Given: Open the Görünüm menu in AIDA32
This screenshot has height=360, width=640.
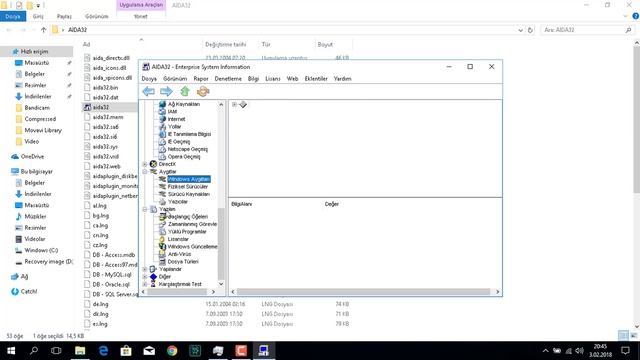Looking at the screenshot, I should 175,79.
